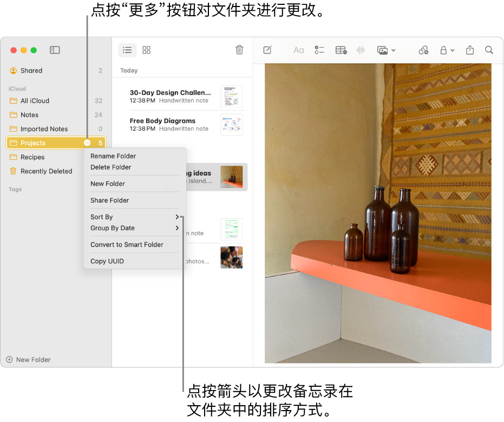
Task: Click the Shared person icon
Action: [13, 70]
